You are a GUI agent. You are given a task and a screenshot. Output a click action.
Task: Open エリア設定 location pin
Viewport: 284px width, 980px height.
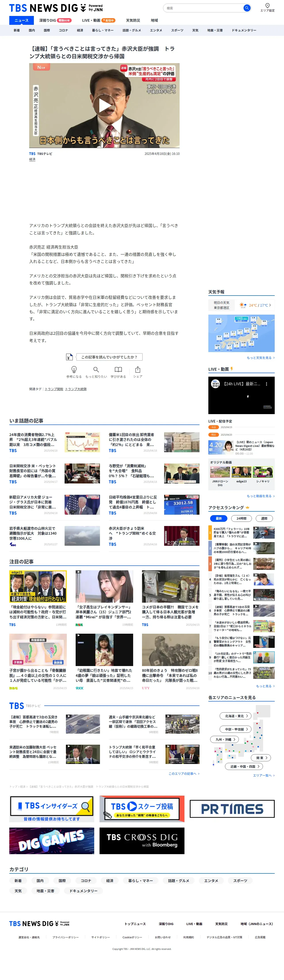coord(267,7)
